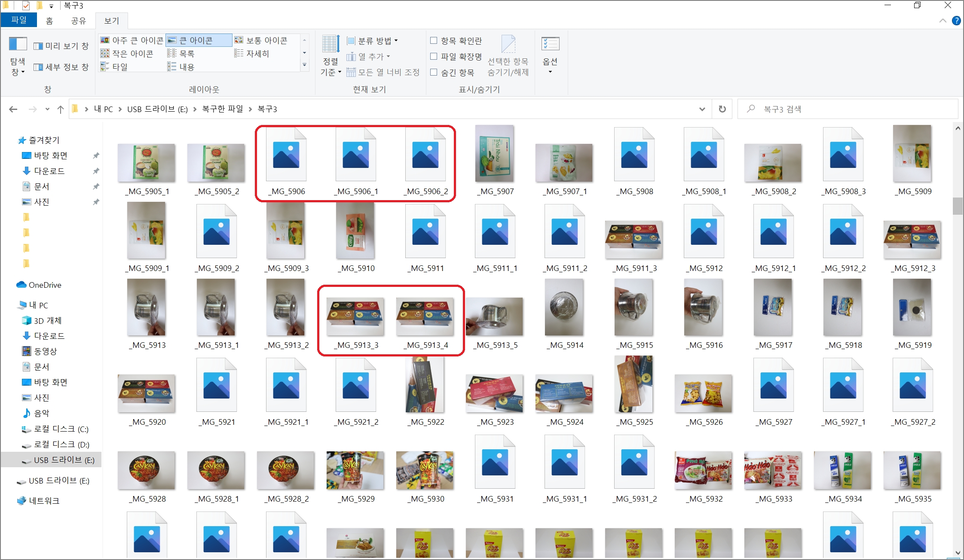Click the help question mark icon

(x=956, y=21)
